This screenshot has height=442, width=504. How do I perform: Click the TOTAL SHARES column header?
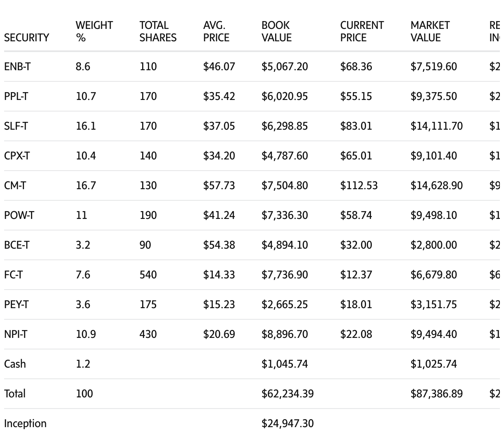pyautogui.click(x=158, y=31)
